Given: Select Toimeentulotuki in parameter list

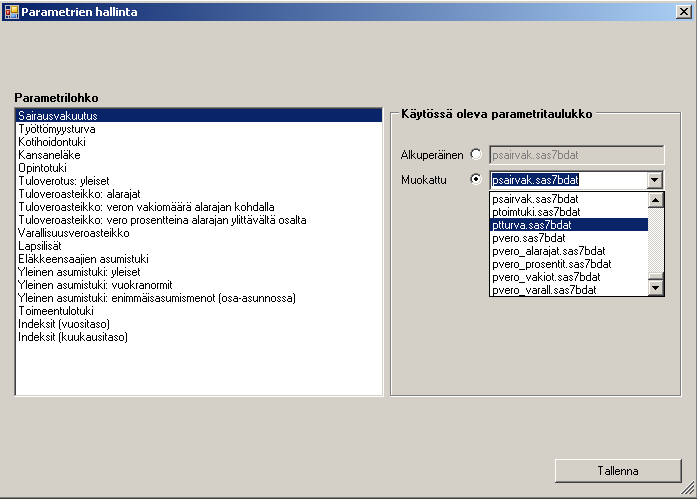Looking at the screenshot, I should pos(199,311).
